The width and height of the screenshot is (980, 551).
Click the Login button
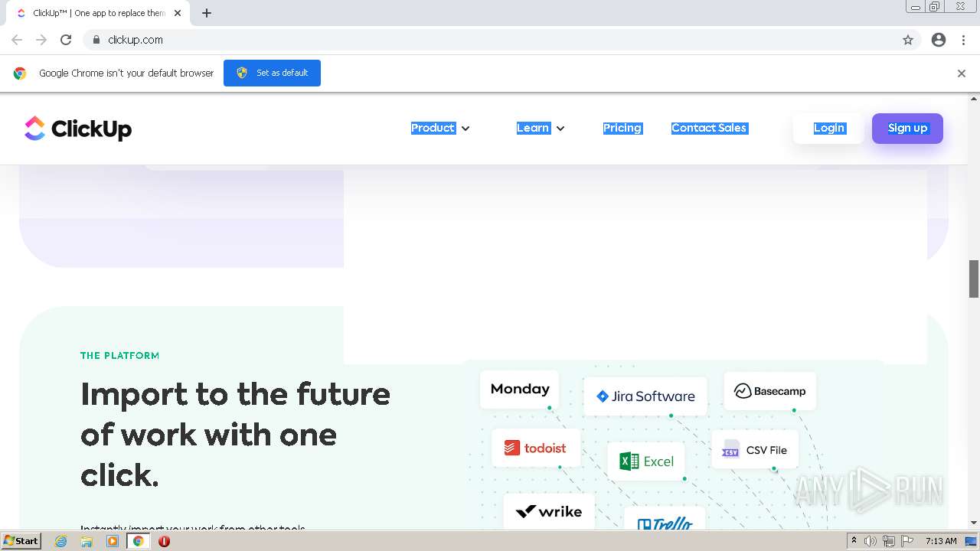[829, 128]
